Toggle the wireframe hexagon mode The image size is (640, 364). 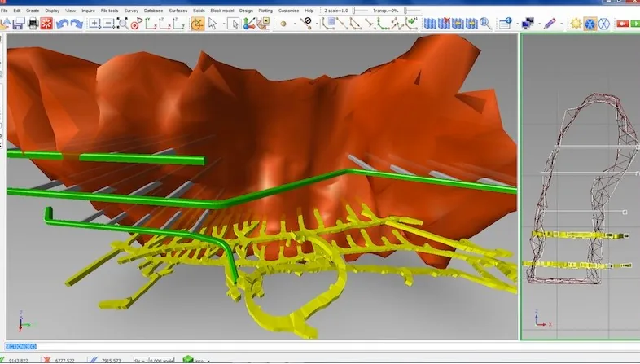click(x=603, y=24)
